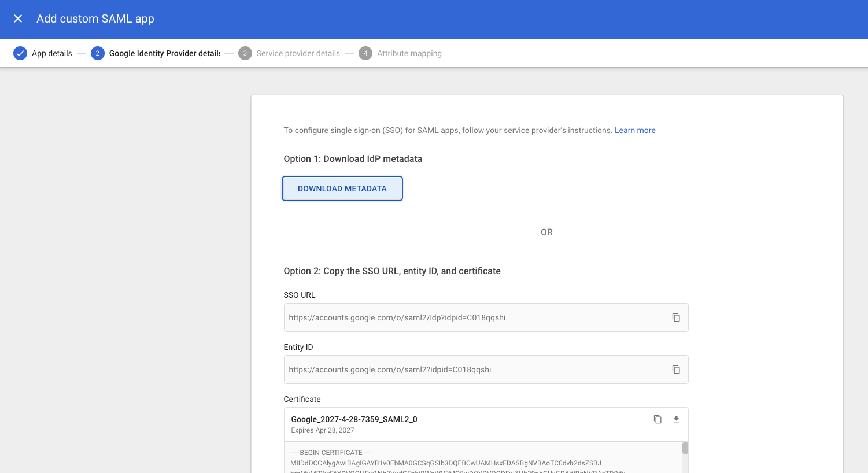Click the certificate line starting with MIIDdDCCAlyg

pyautogui.click(x=446, y=463)
